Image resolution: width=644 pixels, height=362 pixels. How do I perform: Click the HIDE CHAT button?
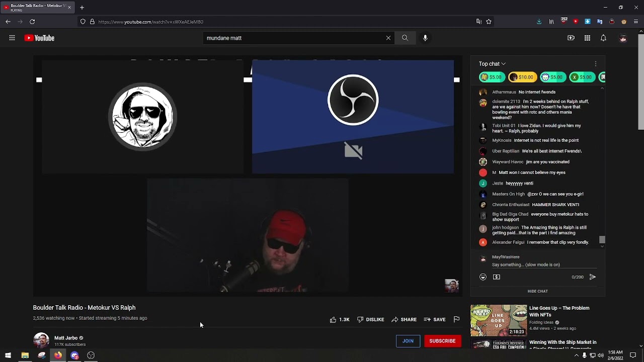click(x=538, y=291)
